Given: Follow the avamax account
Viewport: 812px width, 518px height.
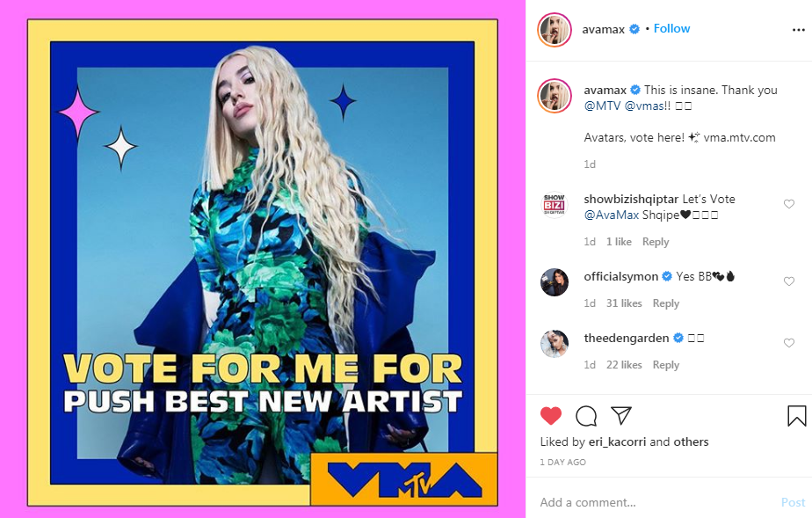Looking at the screenshot, I should point(671,28).
